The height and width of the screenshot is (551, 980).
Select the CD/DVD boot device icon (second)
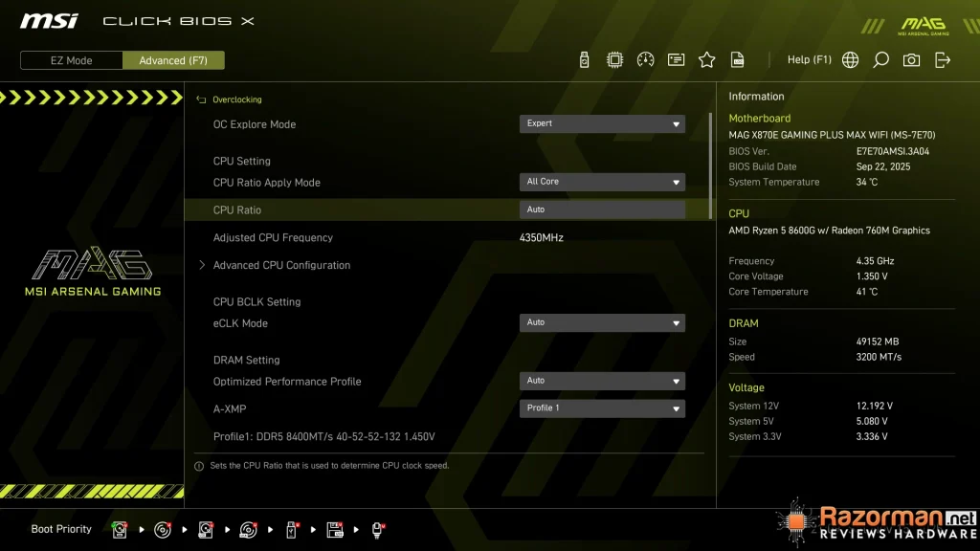(x=163, y=530)
